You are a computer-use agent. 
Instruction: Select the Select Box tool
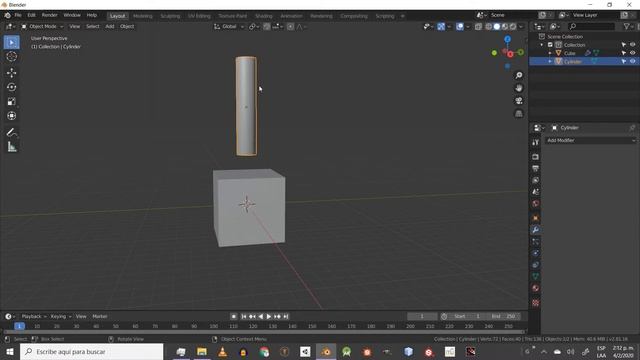[11, 42]
